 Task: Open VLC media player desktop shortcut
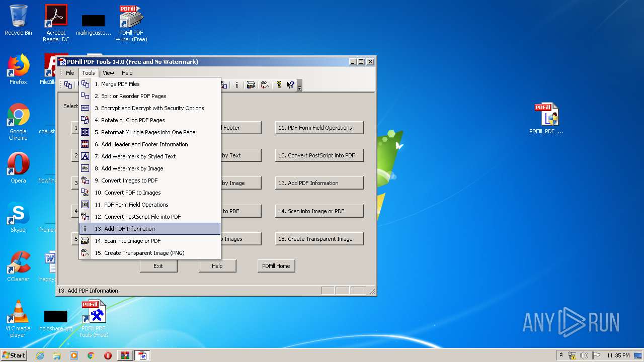[18, 319]
